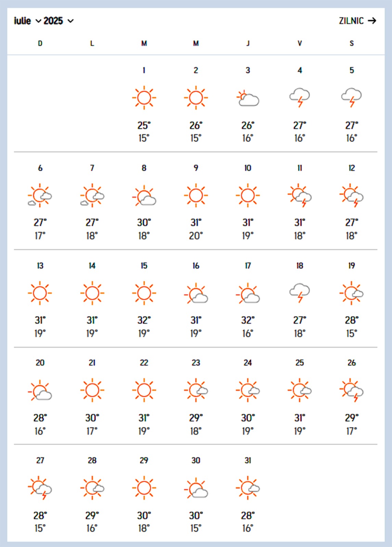
Task: Click the partly cloudy icon for July 3
Action: coord(248,98)
